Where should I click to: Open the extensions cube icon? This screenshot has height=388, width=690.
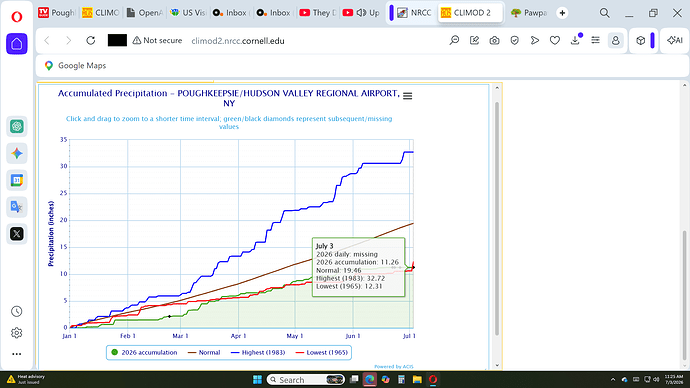(641, 40)
